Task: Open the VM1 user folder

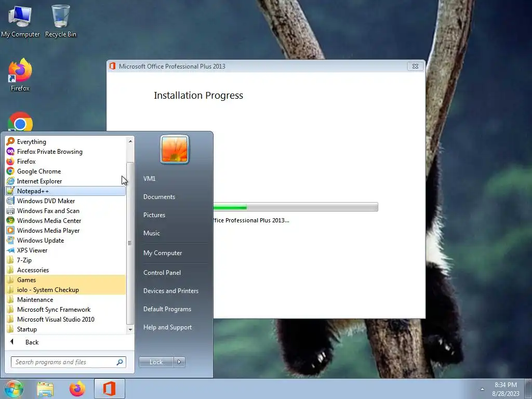Action: [x=149, y=179]
